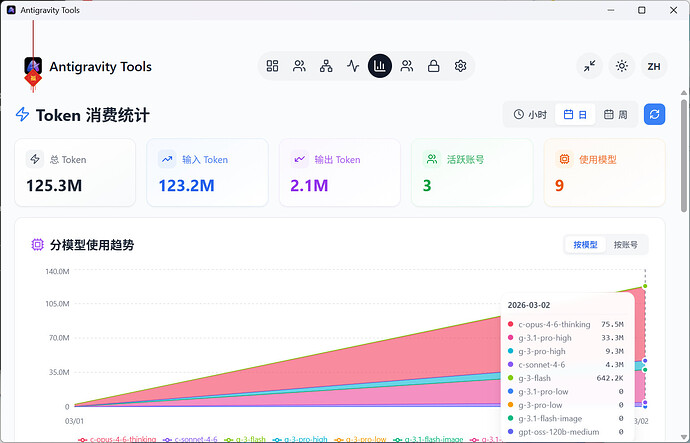Image resolution: width=690 pixels, height=443 pixels.
Task: Toggle c-sonnet-4-6 series in chart legend
Action: tap(190, 439)
